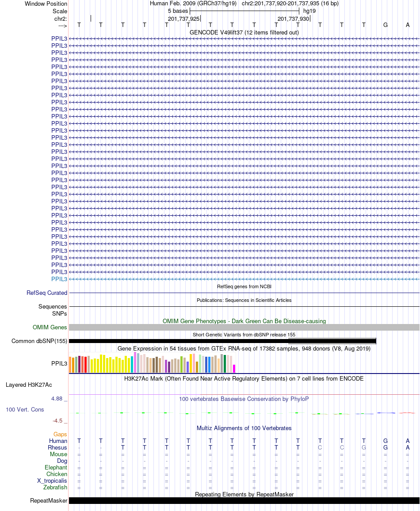
Task: Click the Mouse species label
Action: [58, 454]
